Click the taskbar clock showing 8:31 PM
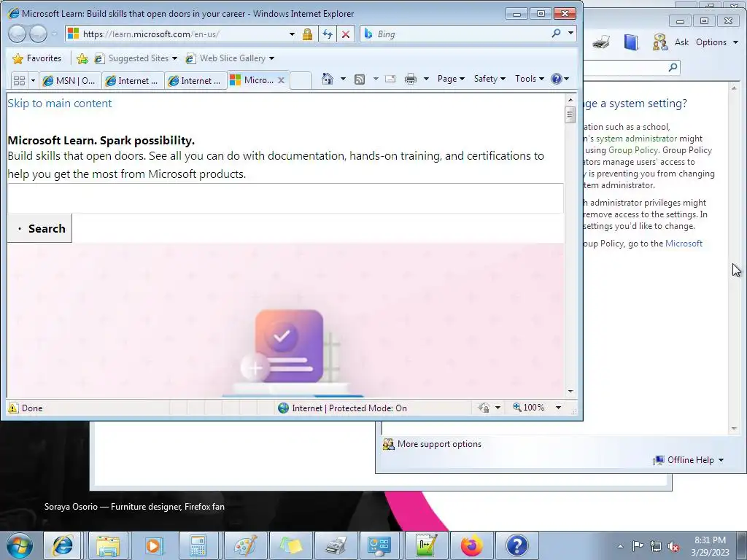The width and height of the screenshot is (747, 560). pyautogui.click(x=710, y=546)
